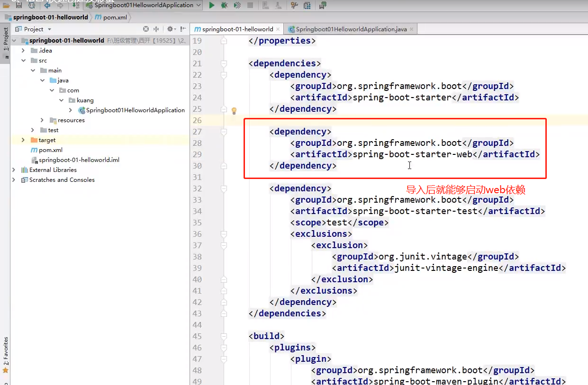
Task: Open Project panel gear settings
Action: point(170,29)
